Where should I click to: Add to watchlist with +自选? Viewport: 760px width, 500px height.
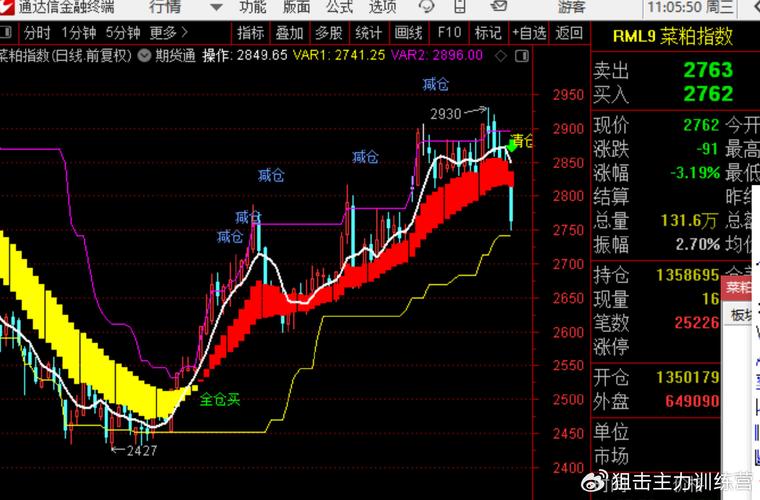(x=529, y=33)
